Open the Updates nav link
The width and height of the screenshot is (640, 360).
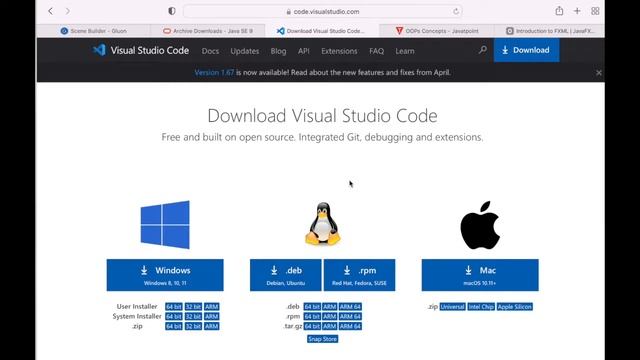pyautogui.click(x=244, y=51)
